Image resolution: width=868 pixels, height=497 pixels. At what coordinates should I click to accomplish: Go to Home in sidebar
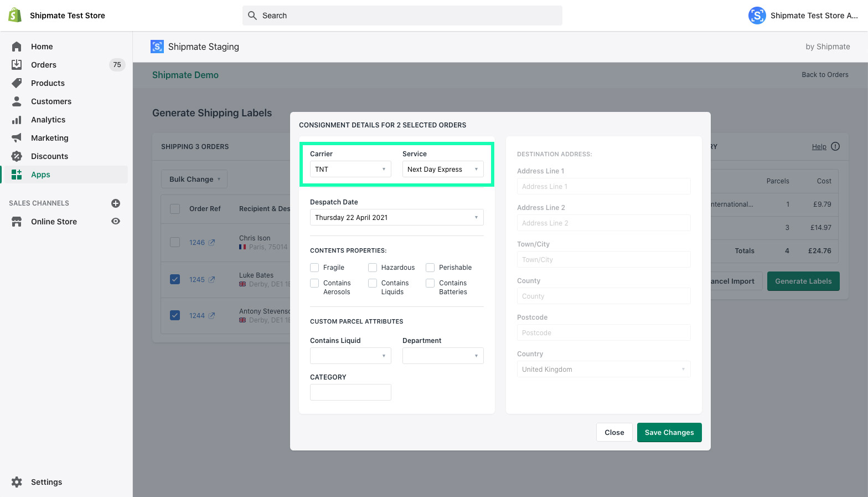42,47
